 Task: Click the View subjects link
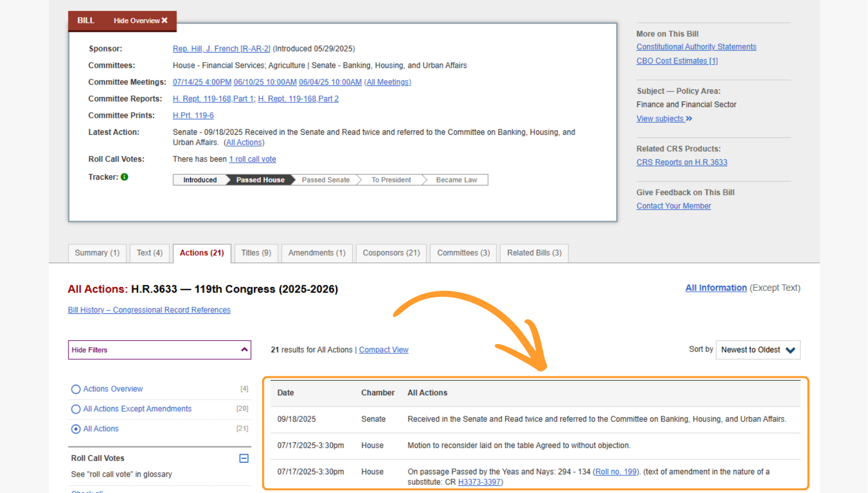(x=664, y=119)
